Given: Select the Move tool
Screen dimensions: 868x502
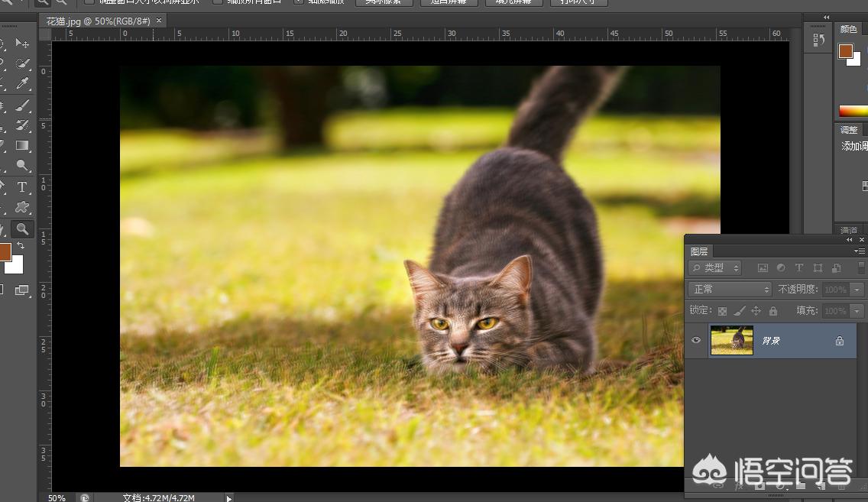Looking at the screenshot, I should (x=22, y=44).
